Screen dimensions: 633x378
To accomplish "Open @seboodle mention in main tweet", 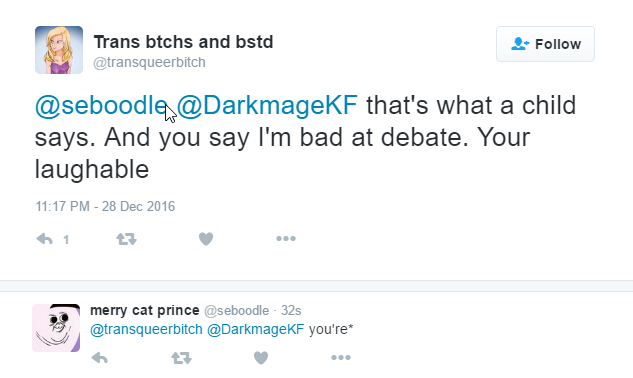I will pos(101,105).
